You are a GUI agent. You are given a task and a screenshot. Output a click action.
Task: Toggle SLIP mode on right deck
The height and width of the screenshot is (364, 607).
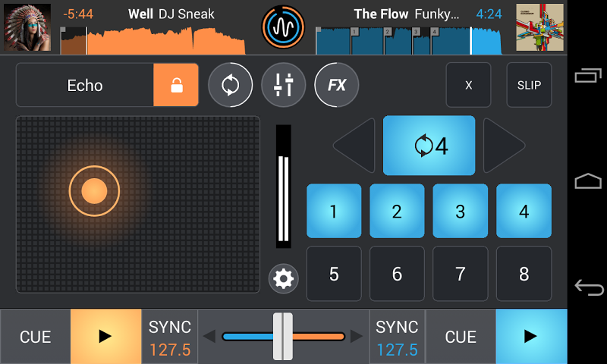(529, 85)
